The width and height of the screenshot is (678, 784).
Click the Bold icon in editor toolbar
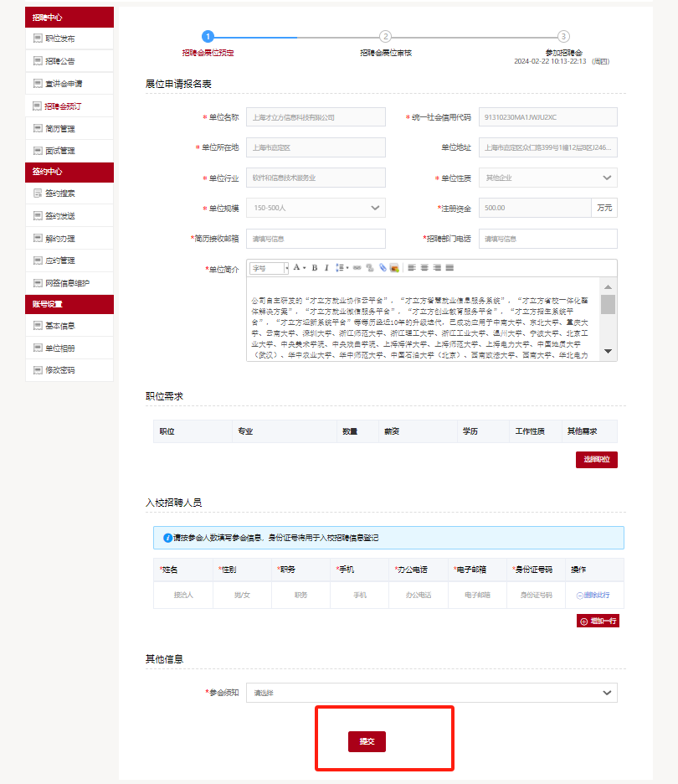pos(315,268)
